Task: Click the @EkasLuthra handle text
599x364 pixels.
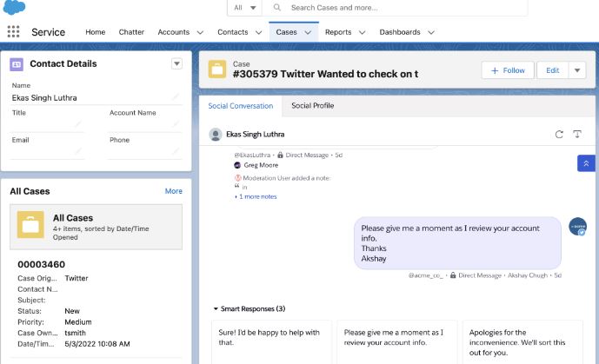Action: click(x=252, y=156)
